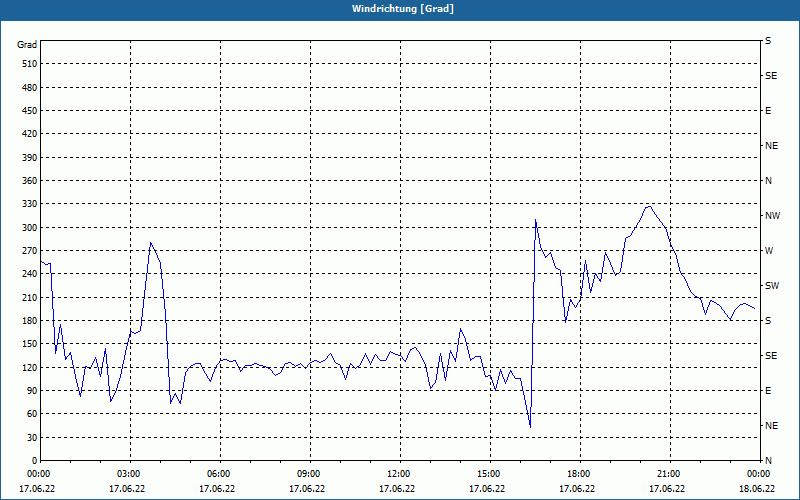Click the 'Windrichtung [Grad]' chart title
The width and height of the screenshot is (800, 500).
tap(403, 9)
